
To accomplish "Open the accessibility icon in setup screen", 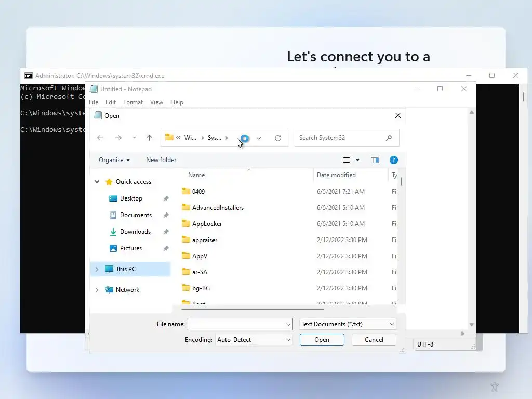I will pyautogui.click(x=495, y=387).
